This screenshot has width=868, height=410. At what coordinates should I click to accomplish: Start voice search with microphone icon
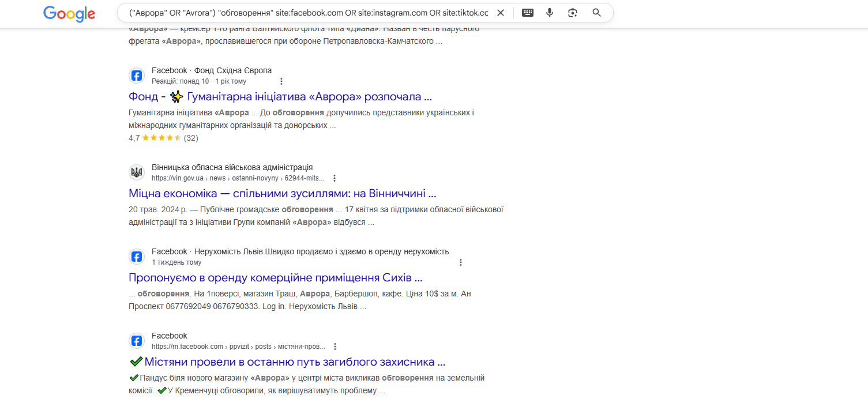550,13
